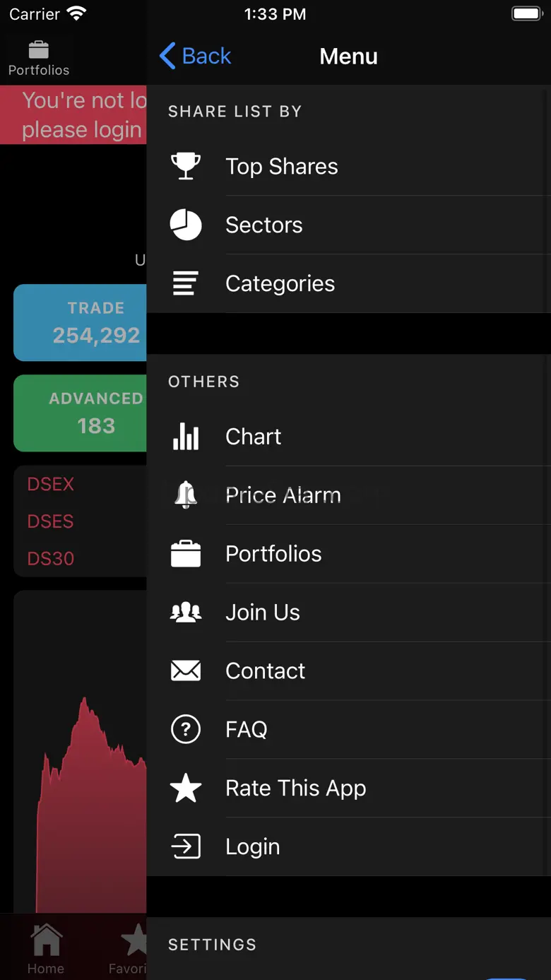Go back using the Back button
The height and width of the screenshot is (980, 551).
196,56
